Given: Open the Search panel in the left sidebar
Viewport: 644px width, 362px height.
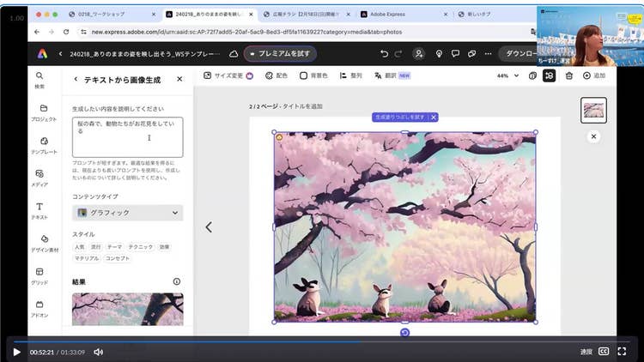Looking at the screenshot, I should 39,80.
